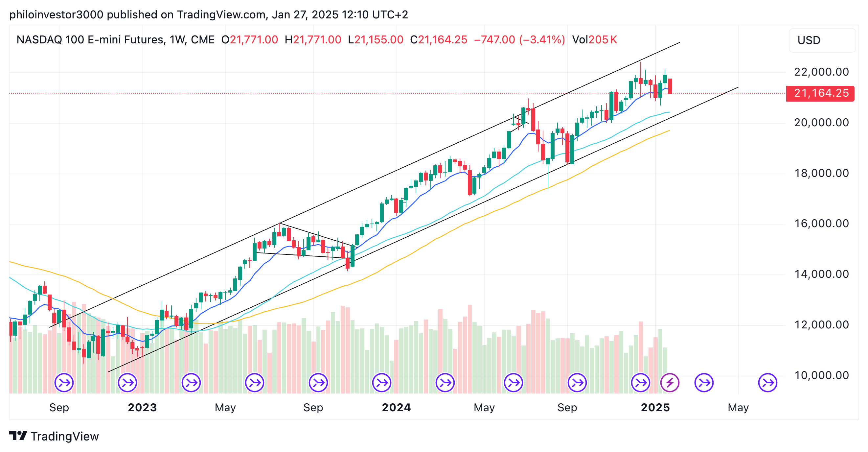Viewport: 868px width, 452px height.
Task: Click the 2024 label on time axis
Action: 396,407
